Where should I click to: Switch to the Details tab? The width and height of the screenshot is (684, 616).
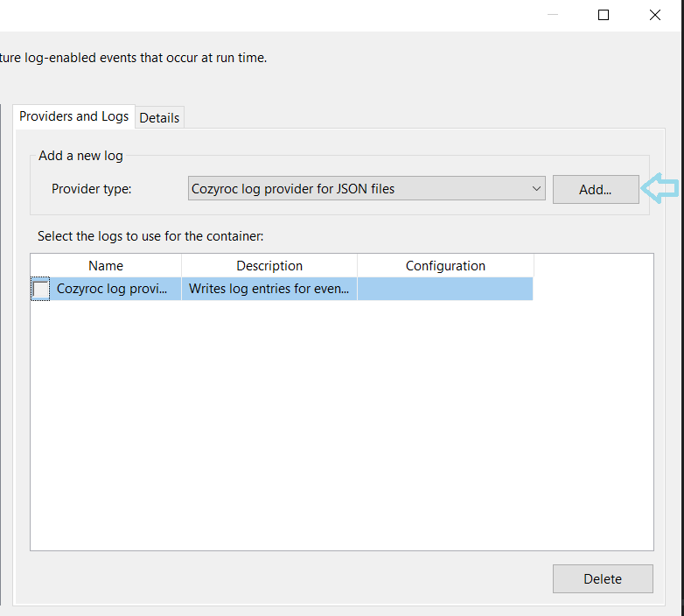tap(159, 117)
